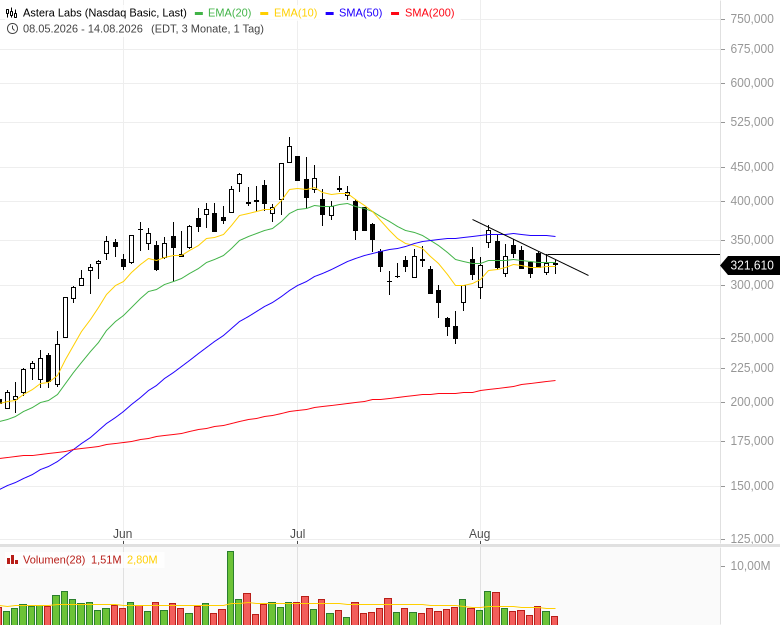Click the Aug label on the time axis
Viewport: 780px width, 625px height.
[480, 534]
